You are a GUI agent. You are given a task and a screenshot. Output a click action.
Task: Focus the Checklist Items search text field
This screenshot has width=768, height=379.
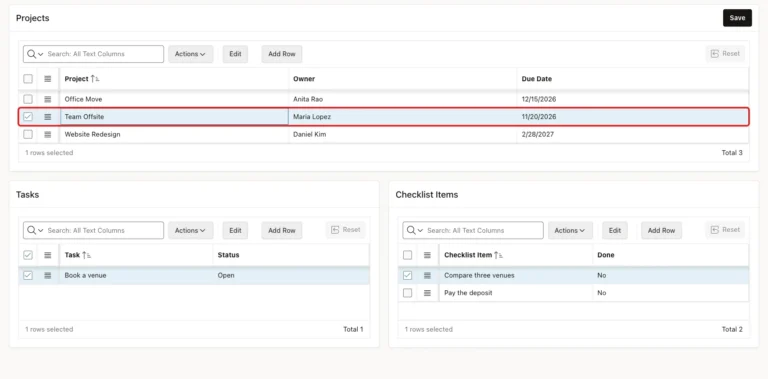483,230
